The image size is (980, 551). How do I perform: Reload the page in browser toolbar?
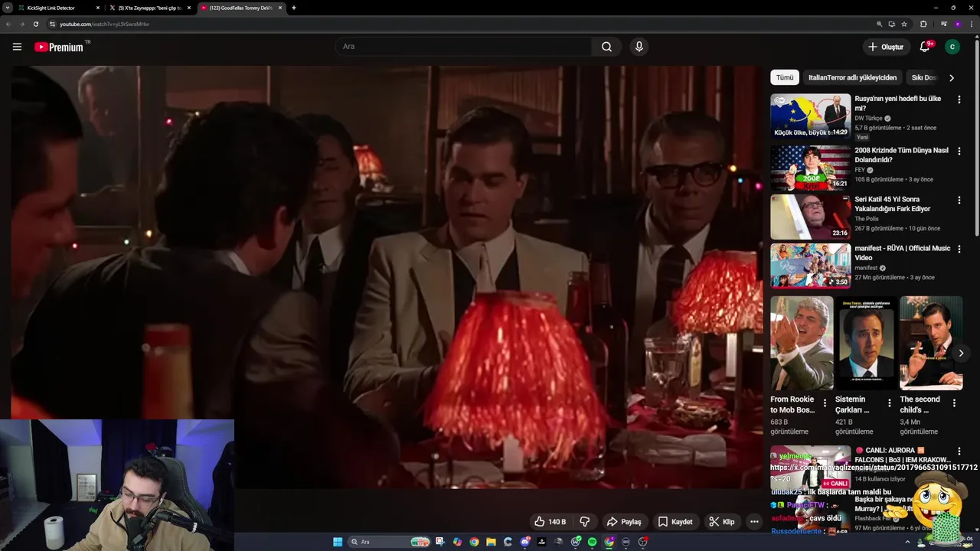tap(35, 24)
